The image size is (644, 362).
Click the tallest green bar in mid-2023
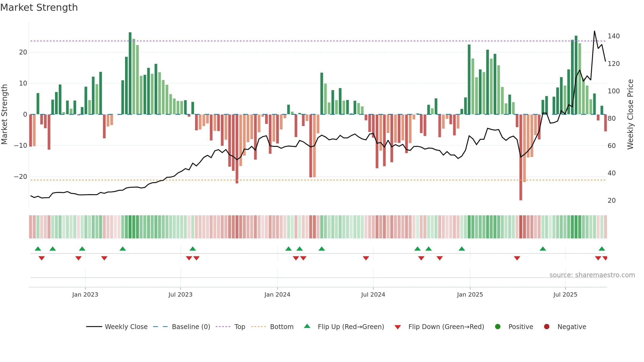(x=130, y=73)
